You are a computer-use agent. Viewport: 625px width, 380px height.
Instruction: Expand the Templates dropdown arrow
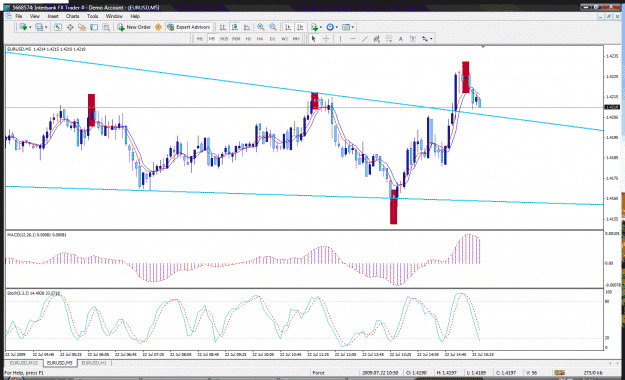pyautogui.click(x=353, y=27)
